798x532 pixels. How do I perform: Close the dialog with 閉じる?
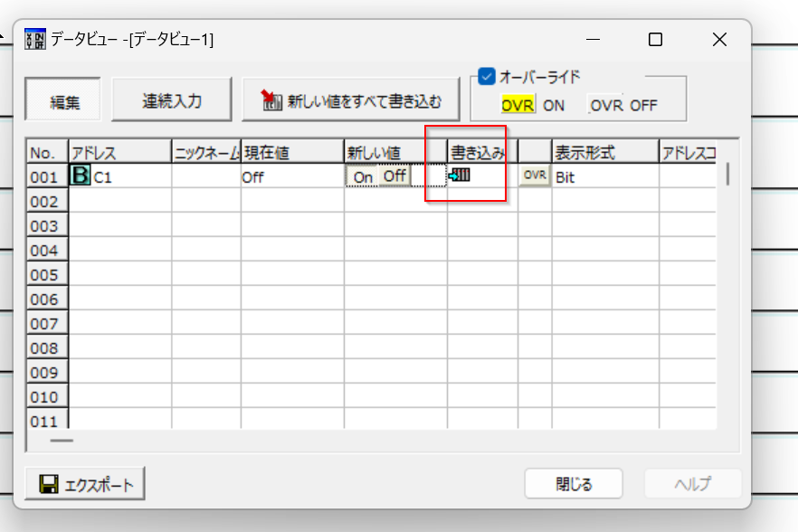(x=574, y=484)
